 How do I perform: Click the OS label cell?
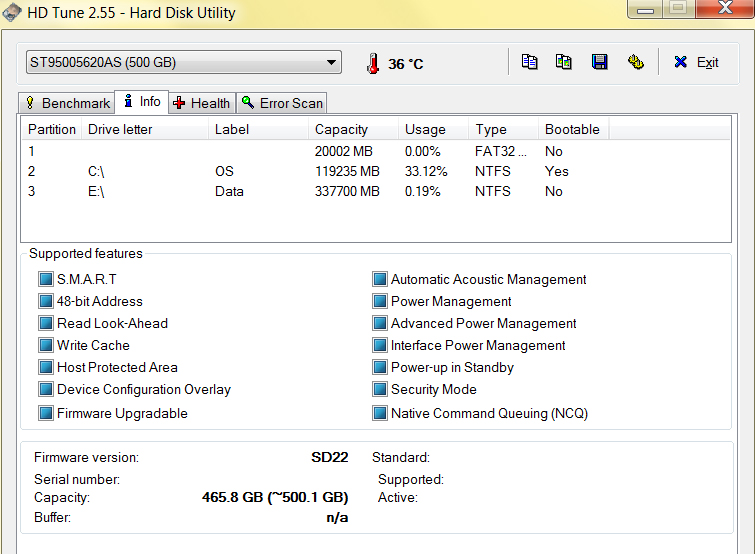pos(224,171)
